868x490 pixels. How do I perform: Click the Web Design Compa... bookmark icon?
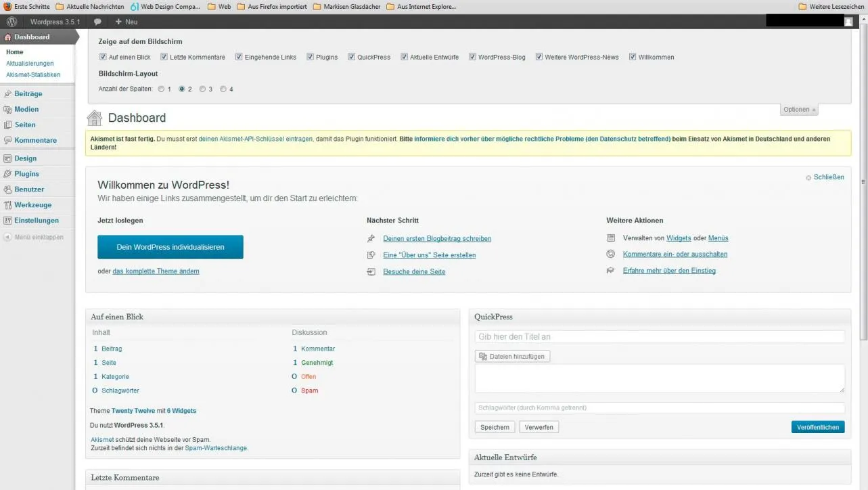click(x=135, y=7)
